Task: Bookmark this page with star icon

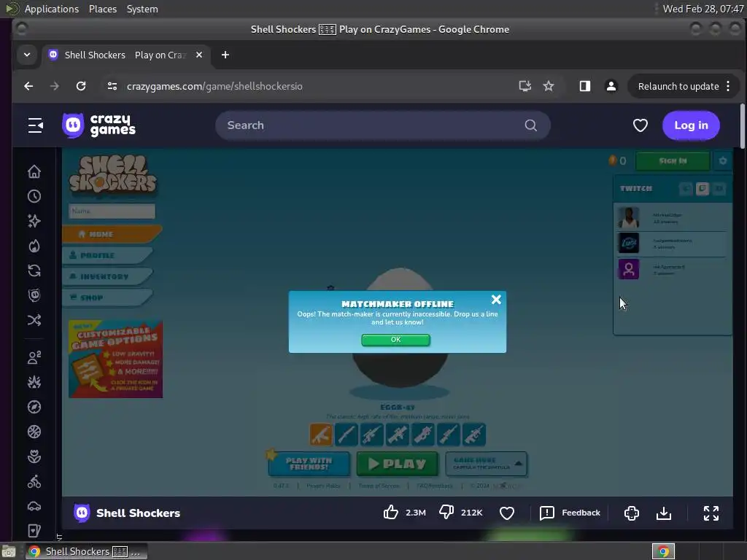Action: pyautogui.click(x=549, y=86)
